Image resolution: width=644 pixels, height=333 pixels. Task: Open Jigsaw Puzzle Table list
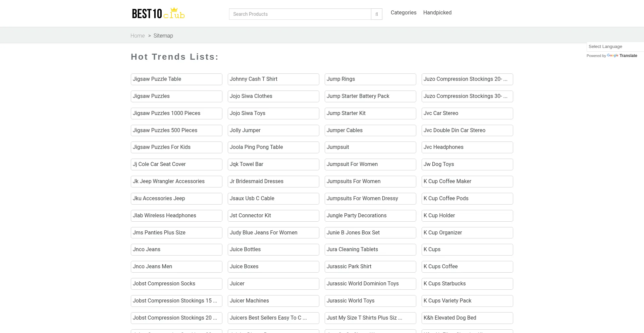(x=176, y=79)
